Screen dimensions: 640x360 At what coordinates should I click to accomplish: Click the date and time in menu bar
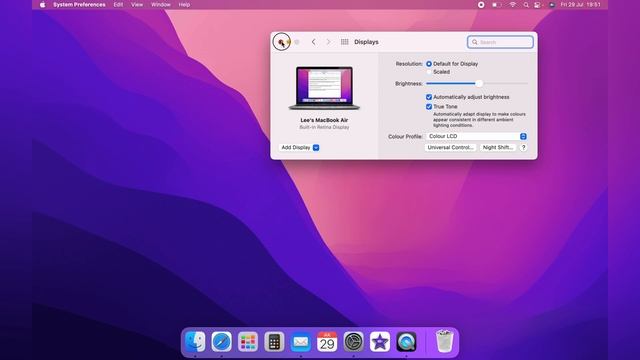580,5
